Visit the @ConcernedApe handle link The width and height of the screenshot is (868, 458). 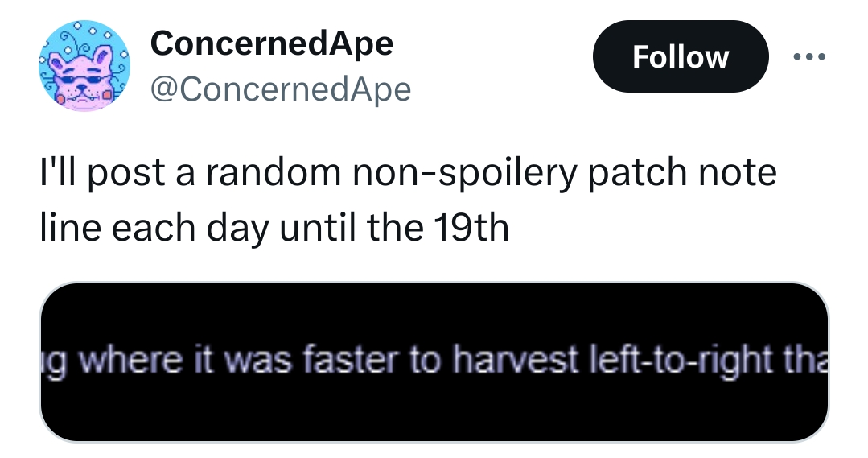[281, 89]
